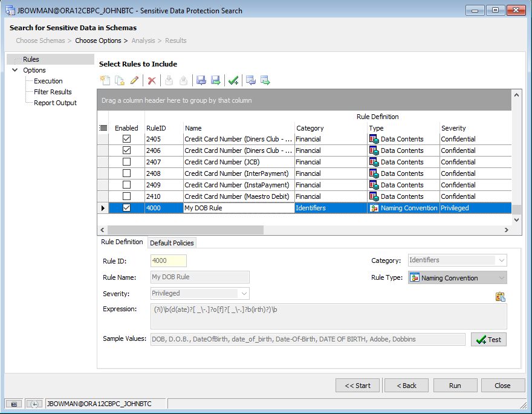Click the vertical scrollbar thumb of the grid

click(x=516, y=210)
